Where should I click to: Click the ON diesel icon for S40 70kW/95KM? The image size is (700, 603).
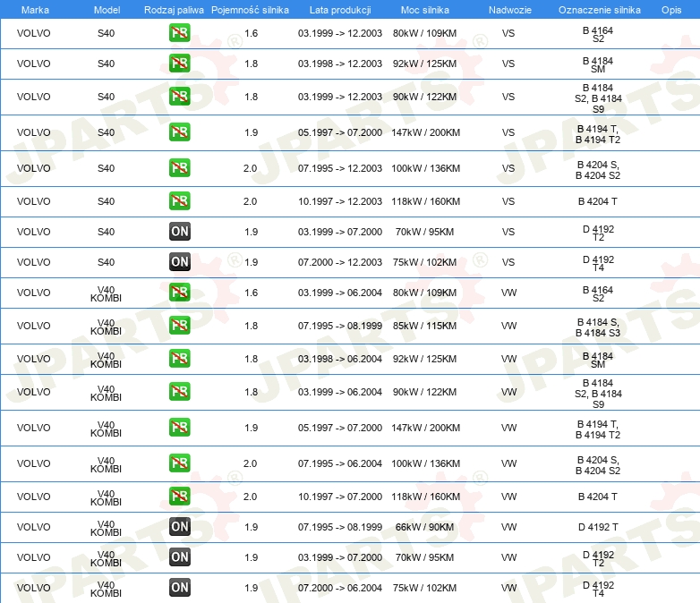[x=179, y=232]
